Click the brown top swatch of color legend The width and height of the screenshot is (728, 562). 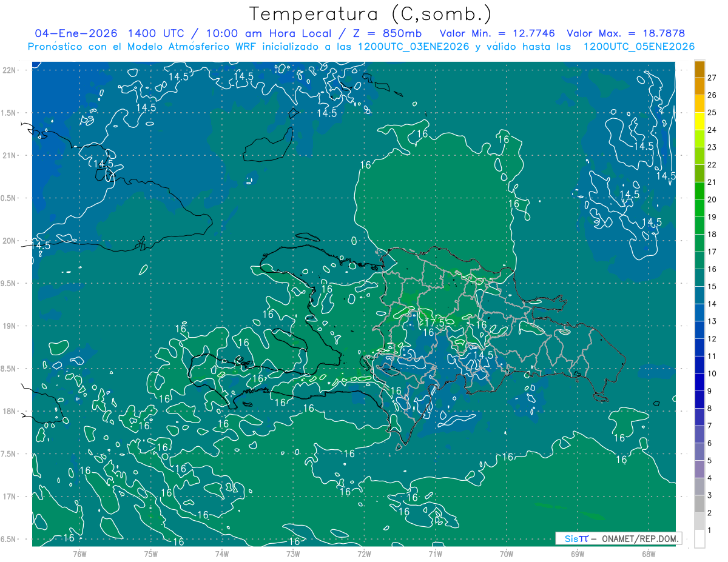point(699,69)
